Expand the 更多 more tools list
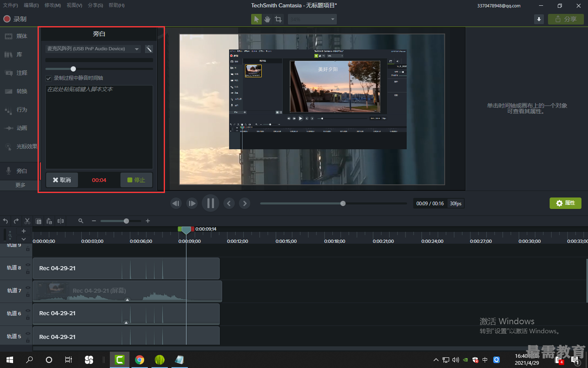 point(20,185)
